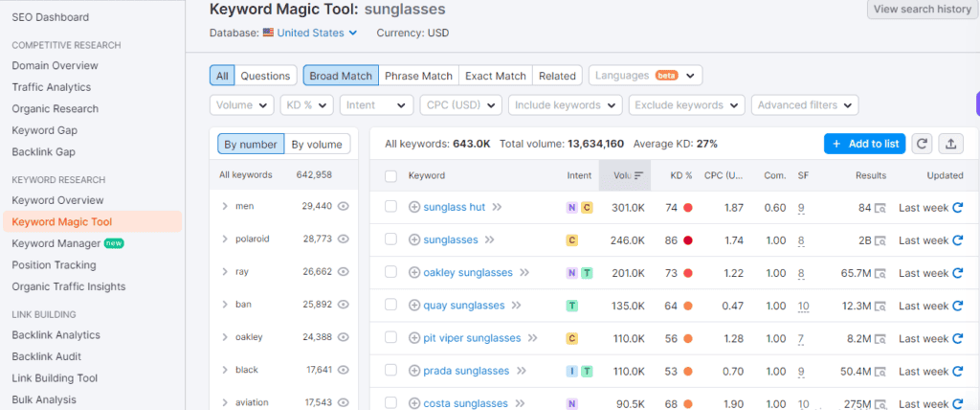Image resolution: width=980 pixels, height=410 pixels.
Task: Expand the 'ban' keyword group
Action: (225, 305)
